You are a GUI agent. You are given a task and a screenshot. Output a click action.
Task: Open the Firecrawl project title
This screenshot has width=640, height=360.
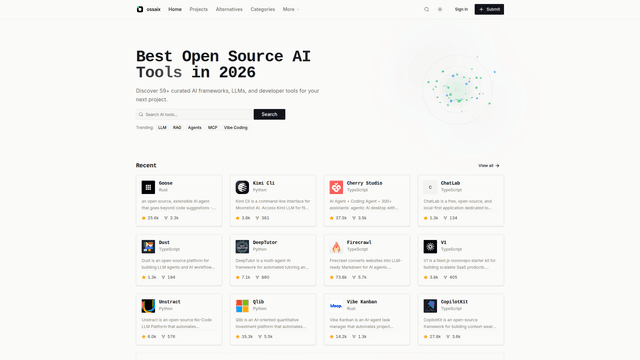(x=359, y=242)
